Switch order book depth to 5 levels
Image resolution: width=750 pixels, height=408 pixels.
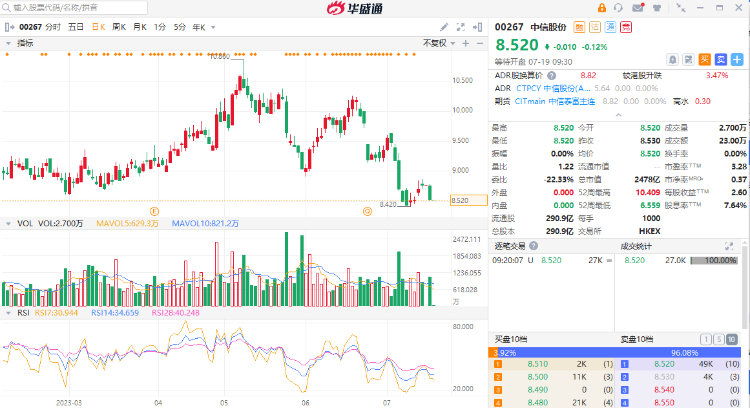pyautogui.click(x=719, y=339)
